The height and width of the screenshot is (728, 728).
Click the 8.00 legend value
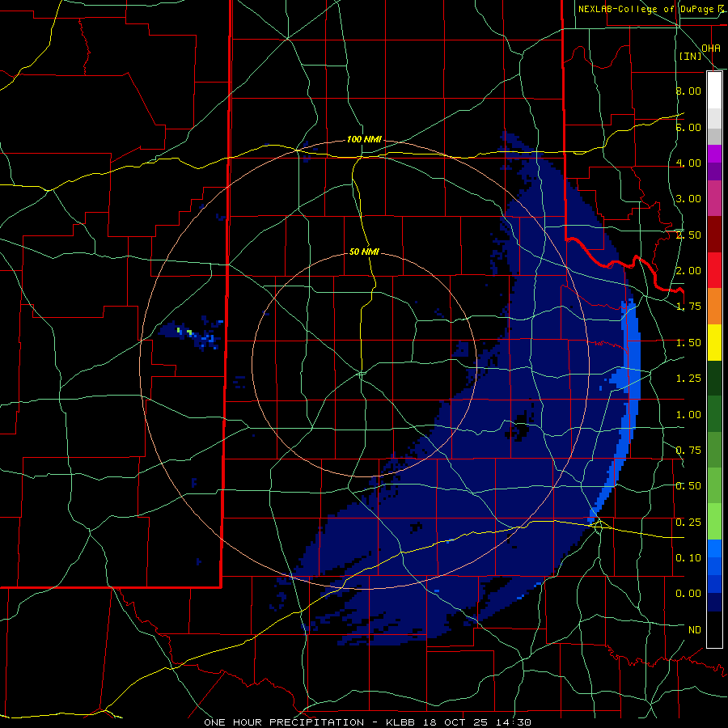(x=688, y=91)
